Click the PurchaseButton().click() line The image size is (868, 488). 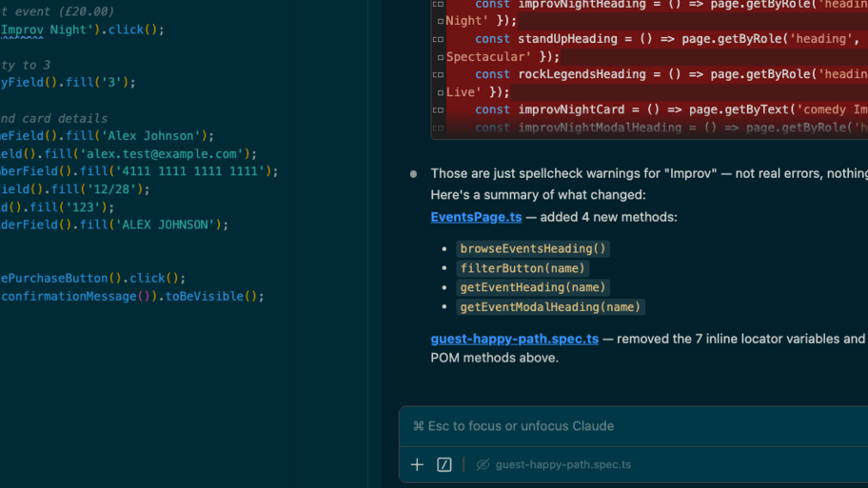[93, 279]
